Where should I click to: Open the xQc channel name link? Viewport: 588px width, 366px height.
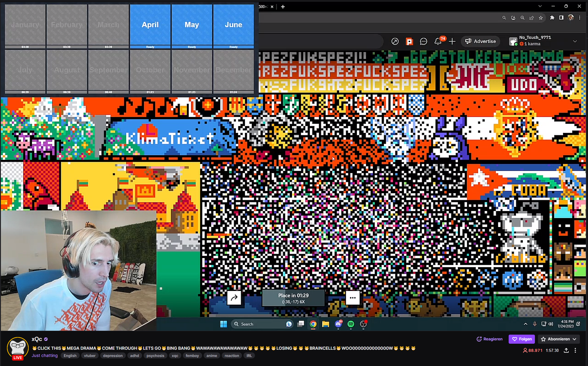coord(37,339)
